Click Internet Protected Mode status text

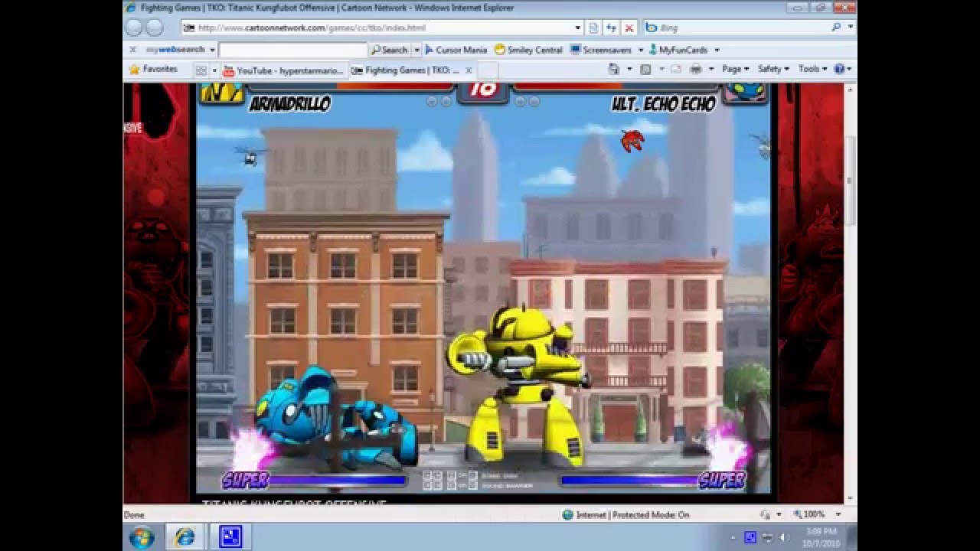(x=632, y=515)
